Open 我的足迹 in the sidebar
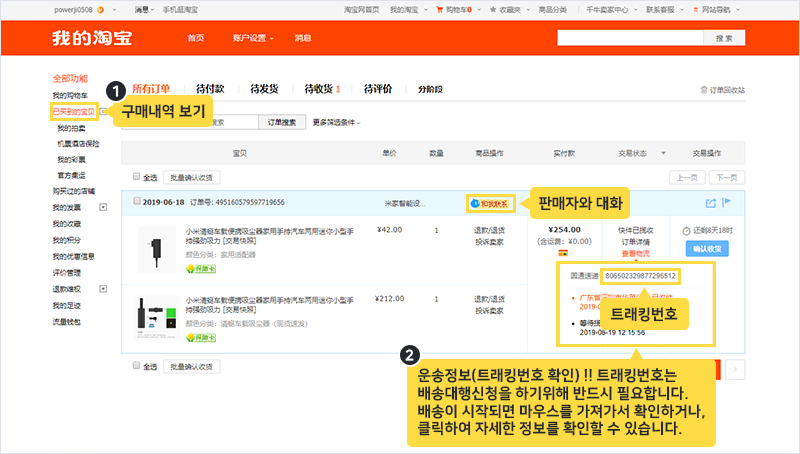Screen dimensions: 800x454 point(67,306)
